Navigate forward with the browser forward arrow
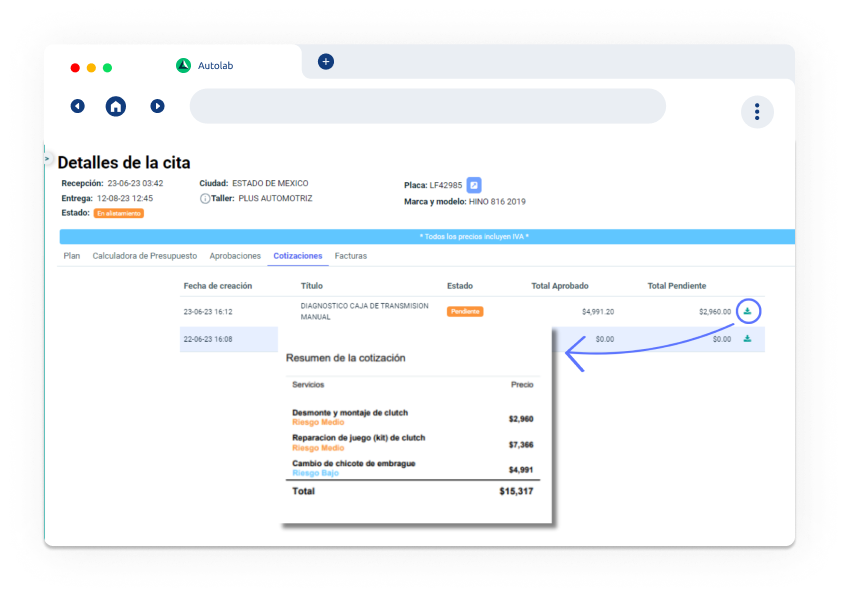Screen dimensions: 846x597 pos(157,105)
